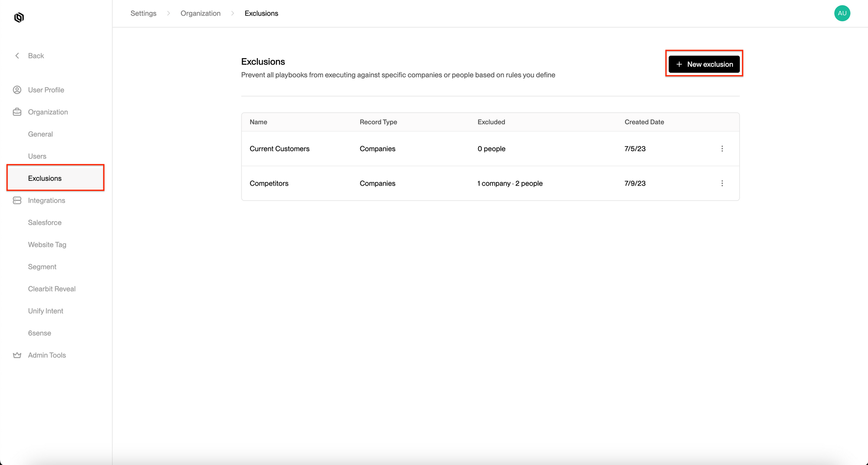Viewport: 868px width, 465px height.
Task: Click the Exclusions page heading
Action: point(263,62)
